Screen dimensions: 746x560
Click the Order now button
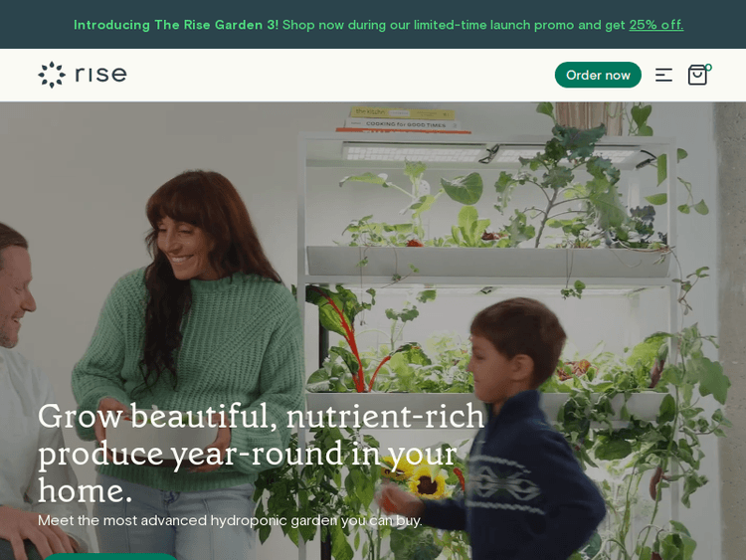pyautogui.click(x=598, y=75)
